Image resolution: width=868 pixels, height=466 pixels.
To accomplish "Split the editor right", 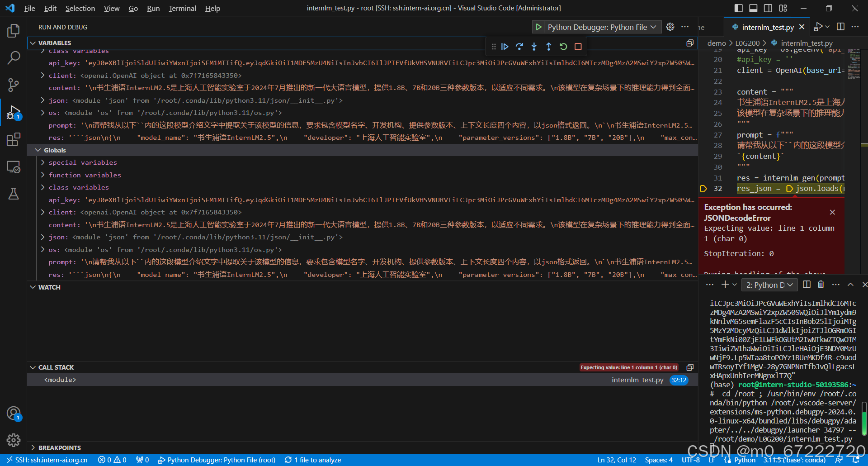I will pos(840,27).
